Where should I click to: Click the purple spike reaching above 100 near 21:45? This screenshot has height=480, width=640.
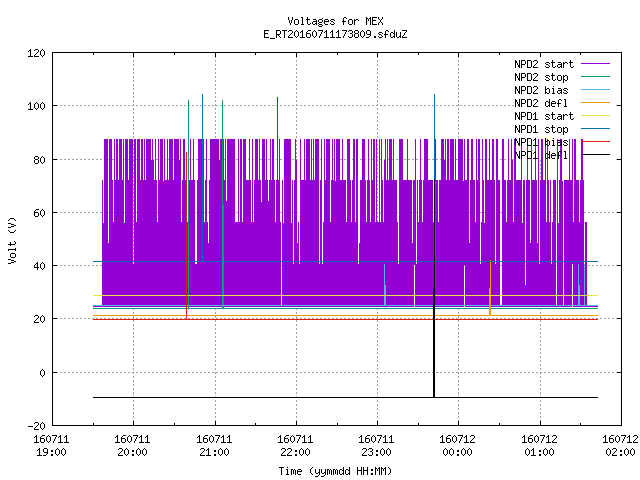point(278,118)
